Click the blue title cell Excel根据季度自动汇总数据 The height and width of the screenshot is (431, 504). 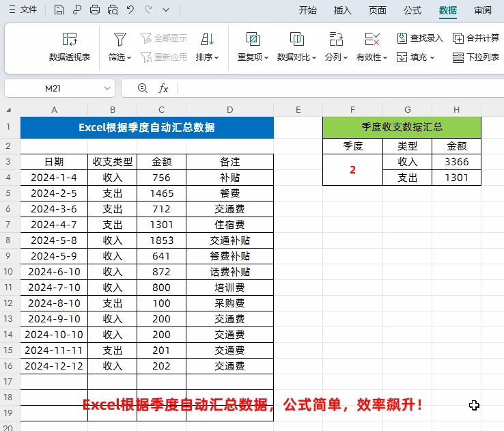147,128
